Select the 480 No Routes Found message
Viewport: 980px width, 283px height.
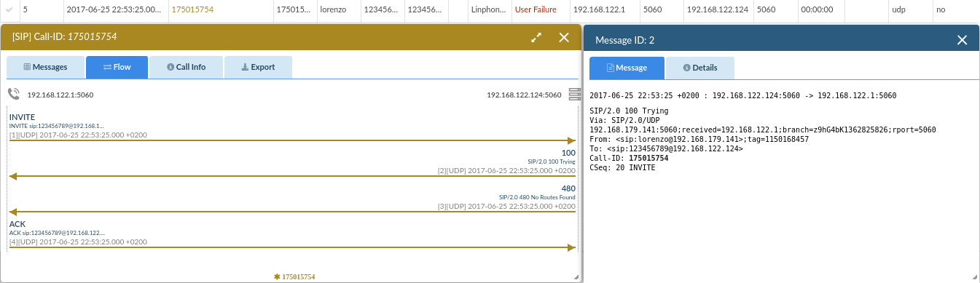[292, 212]
